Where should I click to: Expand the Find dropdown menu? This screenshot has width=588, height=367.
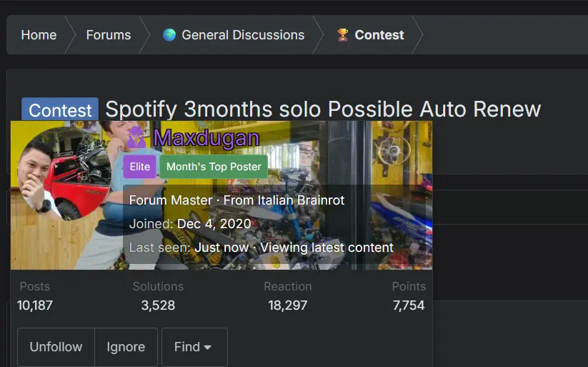coord(194,347)
